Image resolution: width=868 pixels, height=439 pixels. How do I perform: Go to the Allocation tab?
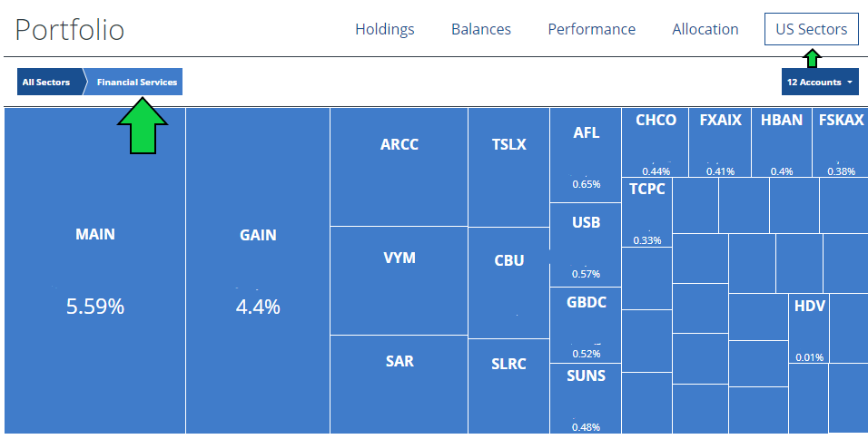click(x=705, y=29)
